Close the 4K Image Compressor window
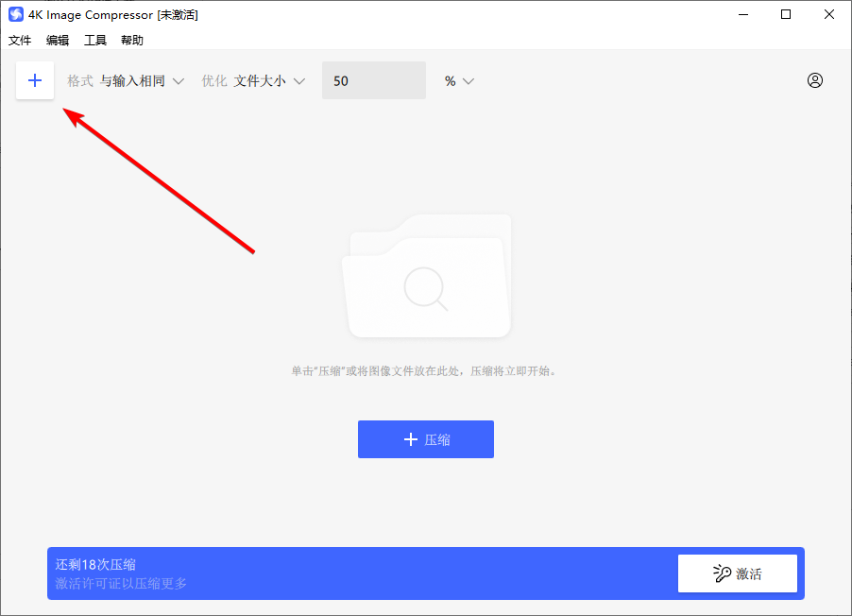 pyautogui.click(x=828, y=15)
